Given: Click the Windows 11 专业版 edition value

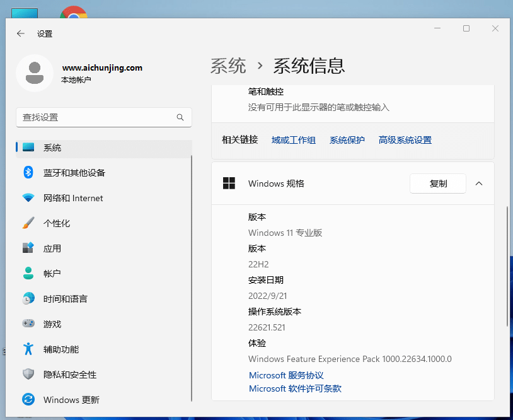Looking at the screenshot, I should (x=285, y=233).
